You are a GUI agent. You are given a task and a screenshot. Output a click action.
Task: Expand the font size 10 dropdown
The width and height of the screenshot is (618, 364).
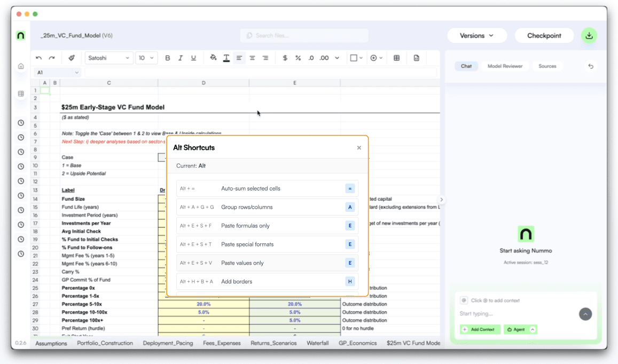(146, 58)
